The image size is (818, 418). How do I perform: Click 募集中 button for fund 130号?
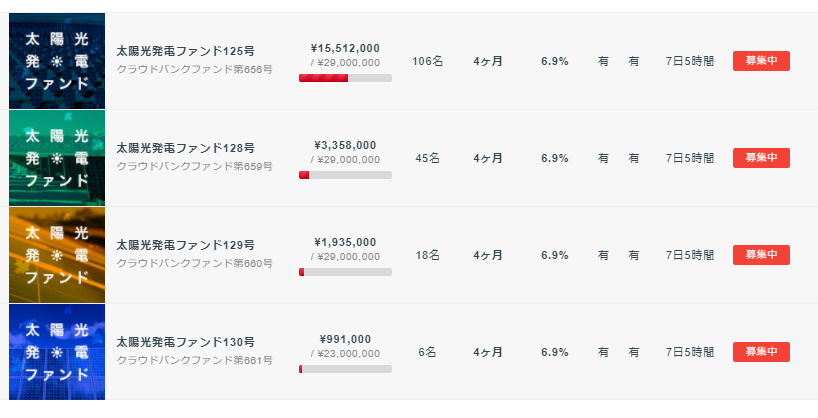(761, 352)
